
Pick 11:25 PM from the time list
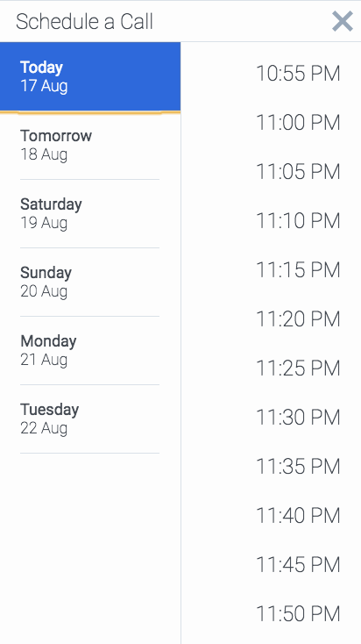[x=298, y=368]
